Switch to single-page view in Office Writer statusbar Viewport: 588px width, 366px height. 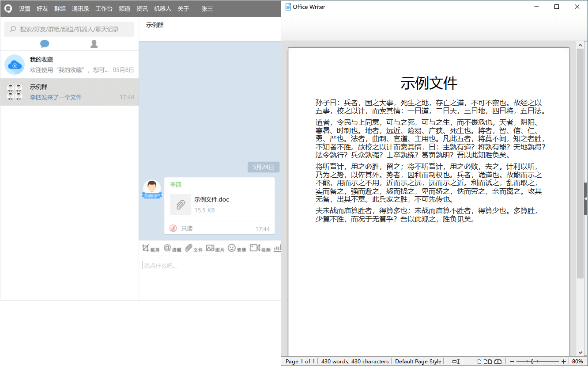[479, 361]
